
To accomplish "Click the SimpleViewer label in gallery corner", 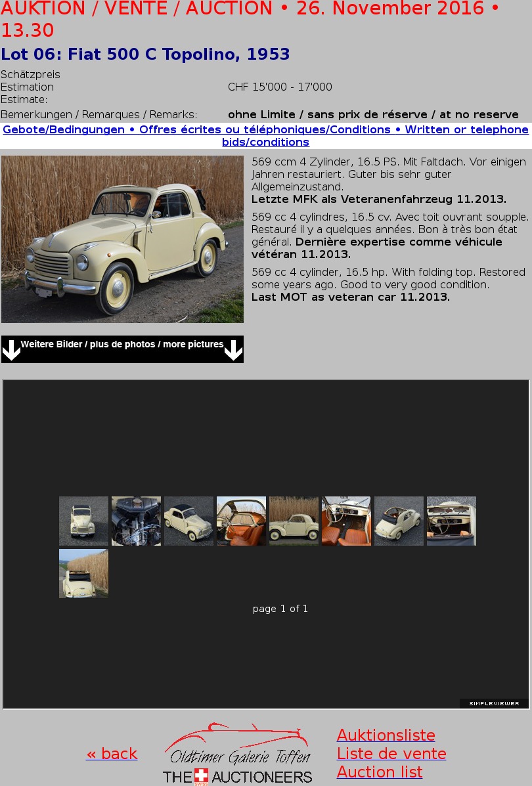I will tap(494, 703).
